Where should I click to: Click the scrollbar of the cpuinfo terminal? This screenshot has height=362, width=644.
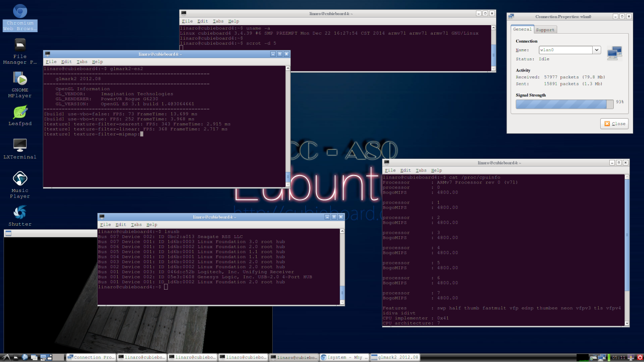(627, 250)
